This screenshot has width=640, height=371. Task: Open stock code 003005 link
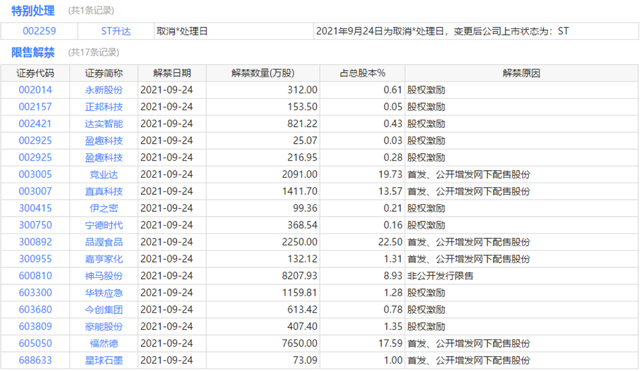coord(35,174)
